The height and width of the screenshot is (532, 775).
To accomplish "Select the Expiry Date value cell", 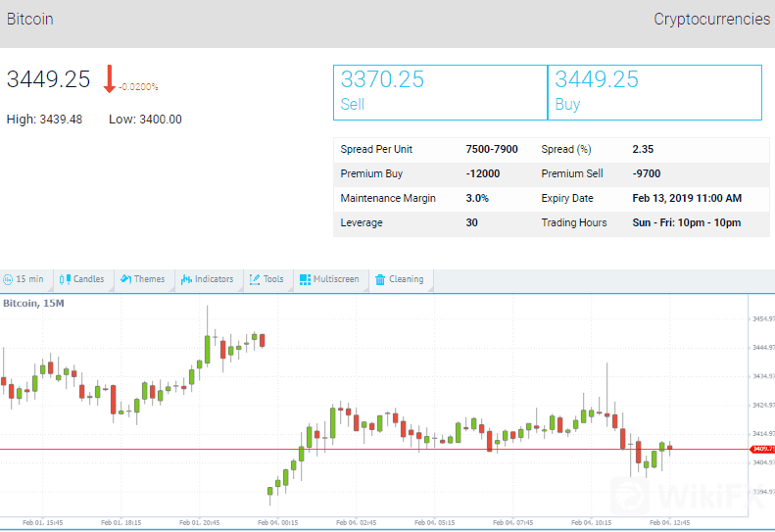I will [687, 199].
